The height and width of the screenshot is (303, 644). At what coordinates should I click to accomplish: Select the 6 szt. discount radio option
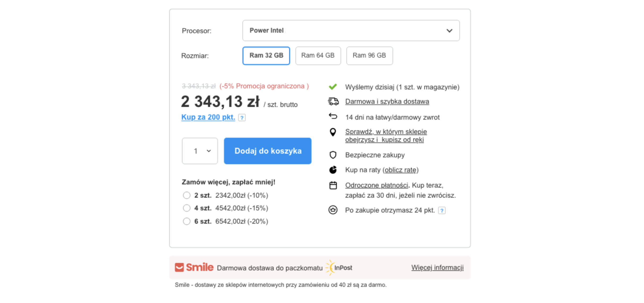click(187, 221)
